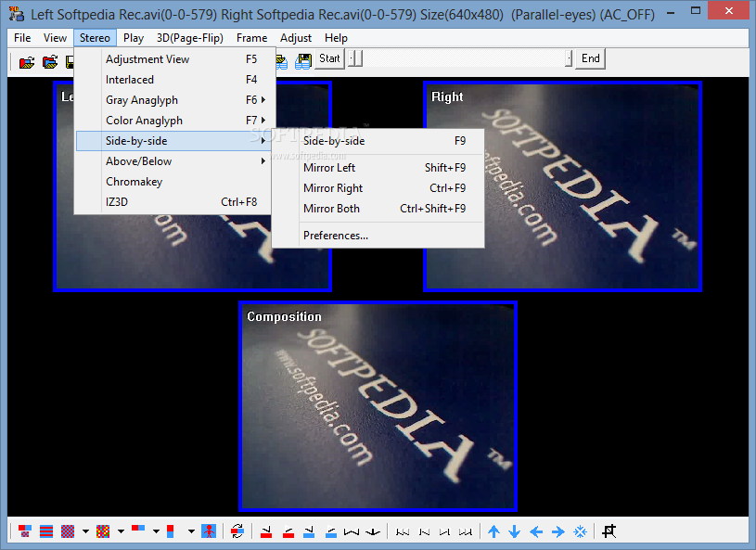Click the blue up arrow icon

tap(493, 531)
